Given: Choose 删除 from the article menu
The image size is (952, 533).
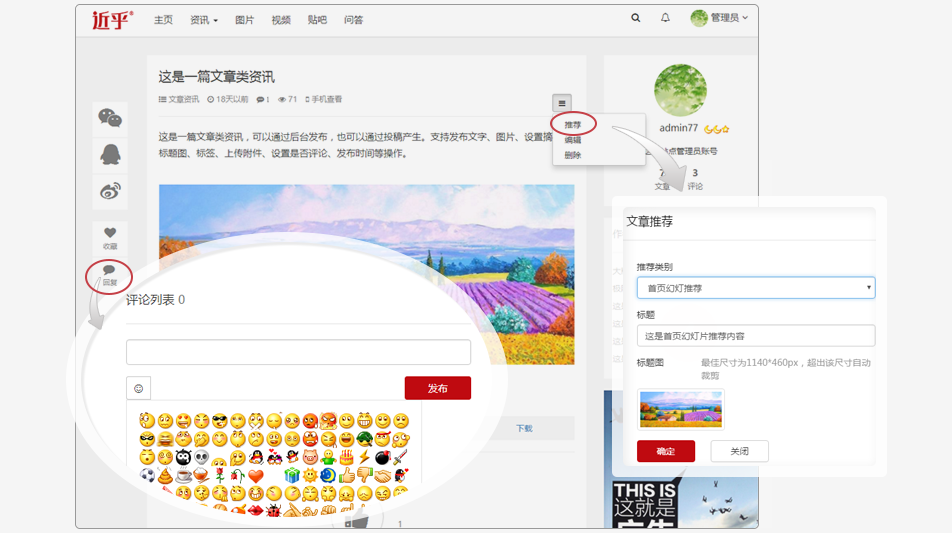Looking at the screenshot, I should coord(573,155).
